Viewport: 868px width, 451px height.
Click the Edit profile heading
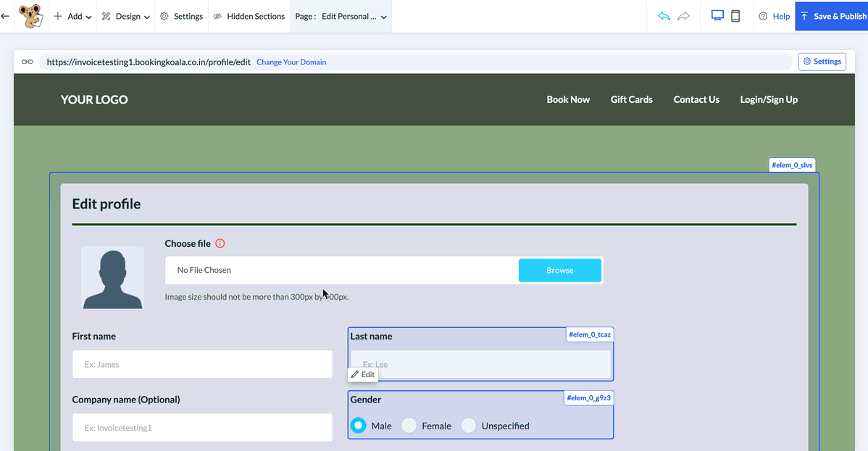click(x=107, y=204)
